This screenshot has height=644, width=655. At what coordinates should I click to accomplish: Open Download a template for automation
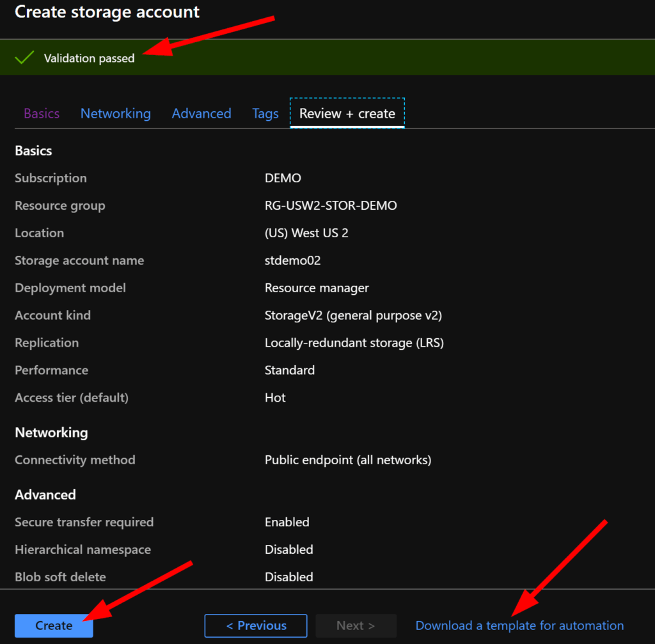click(519, 625)
